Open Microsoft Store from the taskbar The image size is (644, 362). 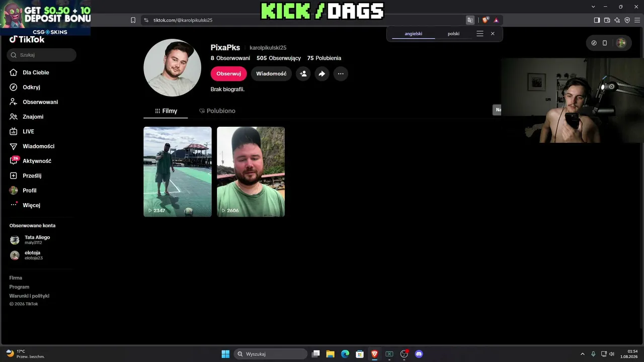(x=360, y=354)
